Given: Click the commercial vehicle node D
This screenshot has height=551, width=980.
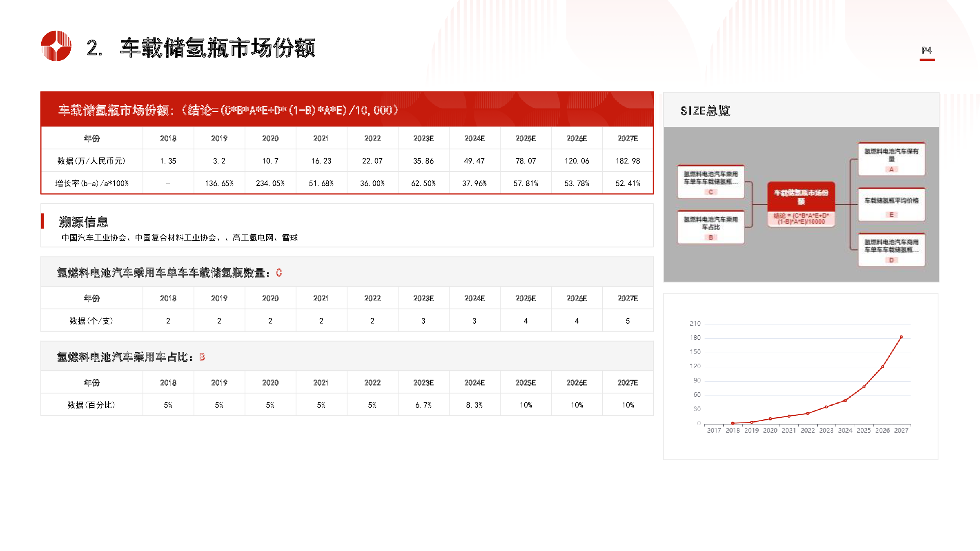Looking at the screenshot, I should (x=891, y=250).
